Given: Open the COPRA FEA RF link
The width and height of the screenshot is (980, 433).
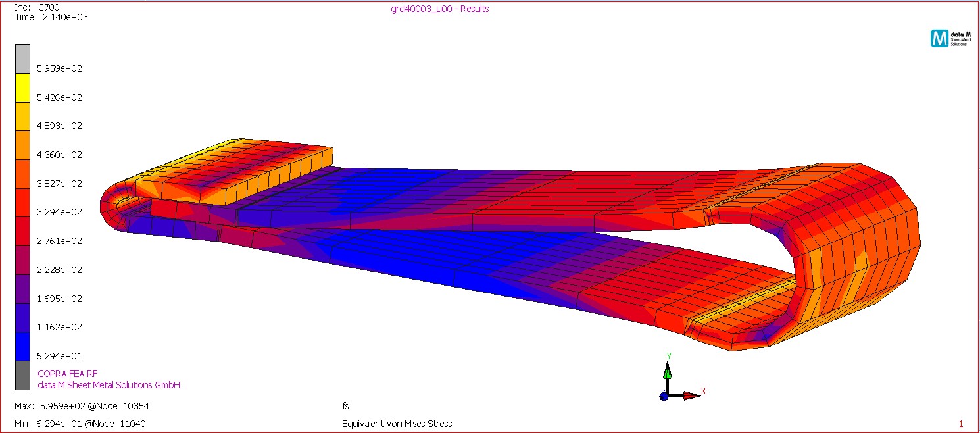Looking at the screenshot, I should click(x=68, y=373).
